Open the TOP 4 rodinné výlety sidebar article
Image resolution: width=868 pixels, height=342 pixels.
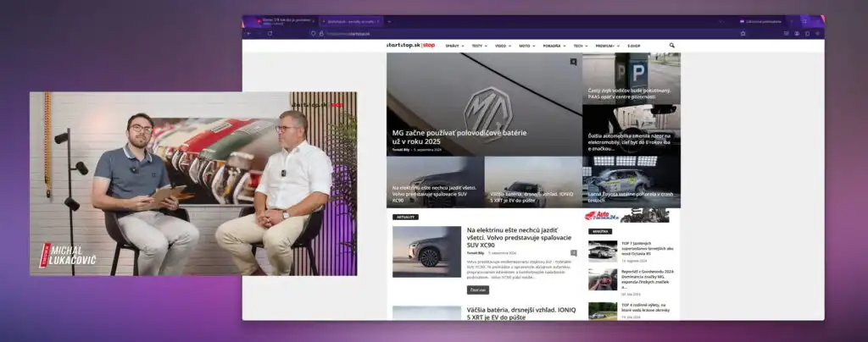[x=645, y=307]
